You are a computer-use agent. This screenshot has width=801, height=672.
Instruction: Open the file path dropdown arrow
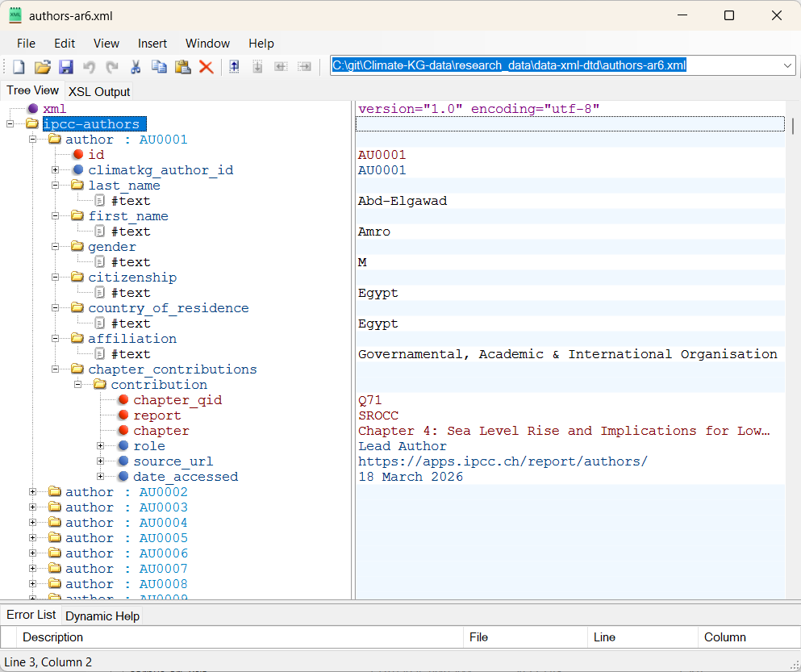pos(787,66)
